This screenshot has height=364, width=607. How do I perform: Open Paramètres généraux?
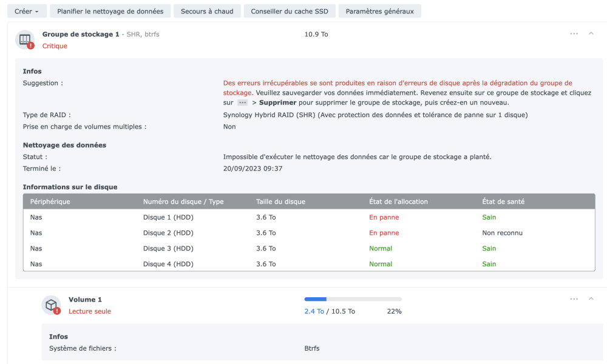coord(379,12)
